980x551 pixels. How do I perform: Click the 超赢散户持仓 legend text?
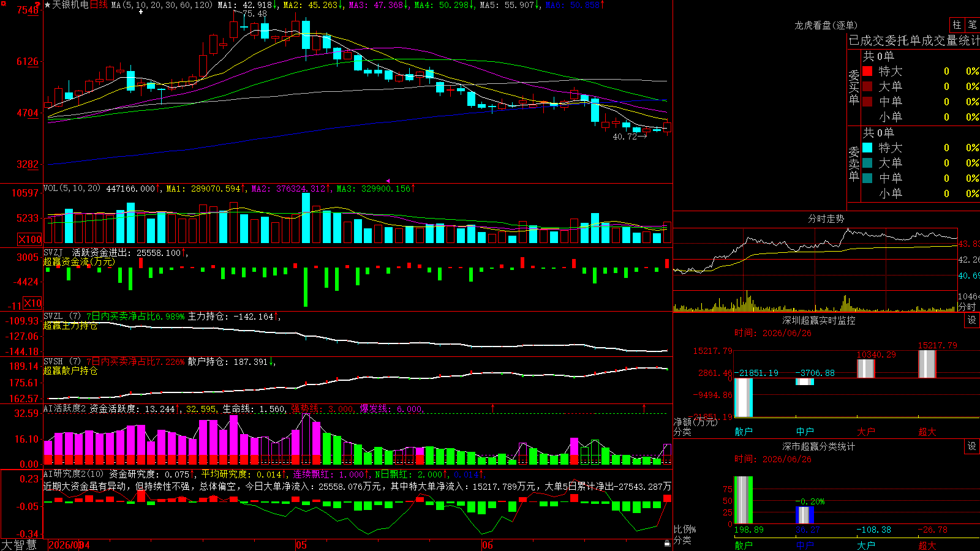(x=70, y=371)
